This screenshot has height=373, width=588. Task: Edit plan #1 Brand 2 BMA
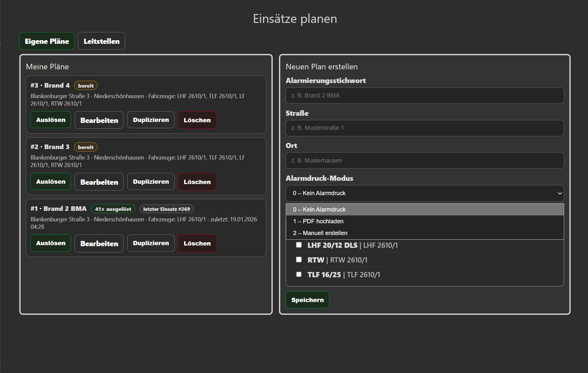click(99, 243)
